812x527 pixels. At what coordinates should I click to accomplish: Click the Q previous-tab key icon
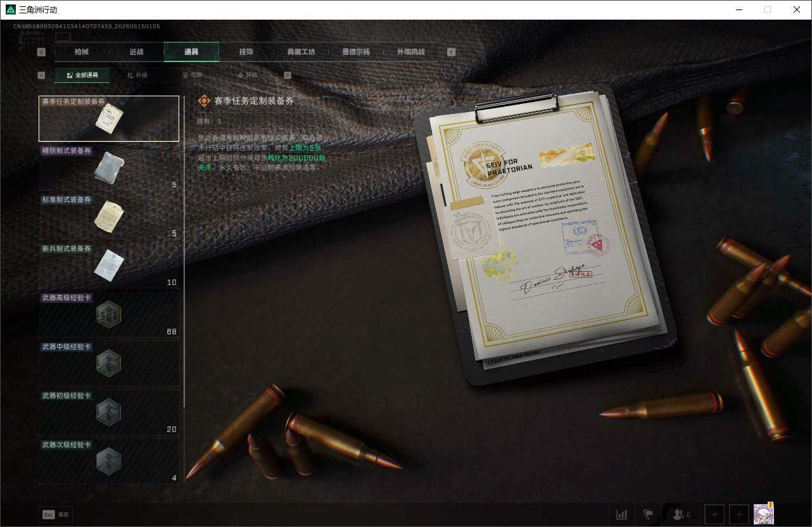tap(42, 52)
